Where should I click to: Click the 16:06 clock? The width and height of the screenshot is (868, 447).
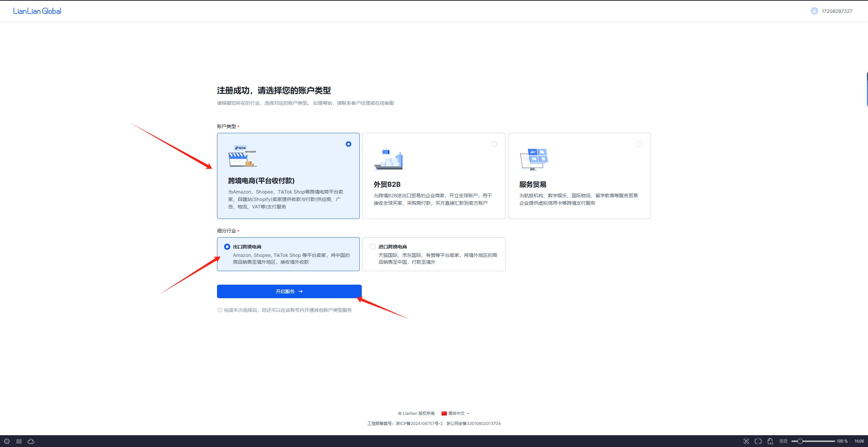859,441
